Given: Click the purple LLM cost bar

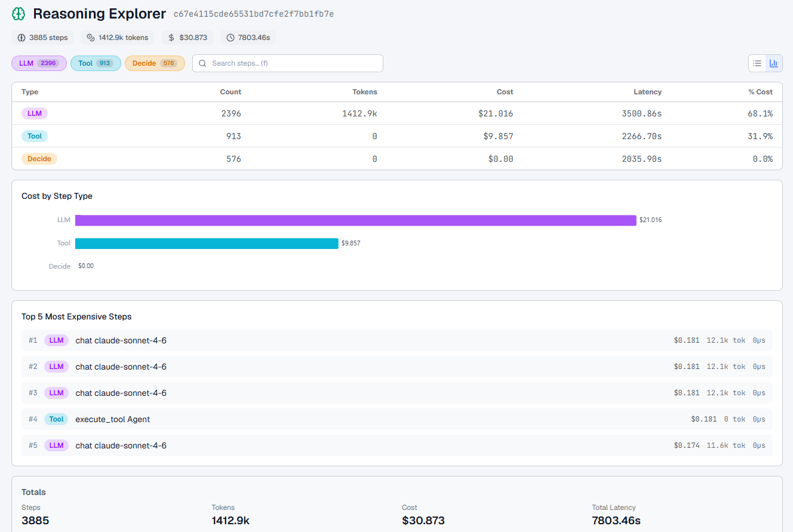Looking at the screenshot, I should pos(355,220).
